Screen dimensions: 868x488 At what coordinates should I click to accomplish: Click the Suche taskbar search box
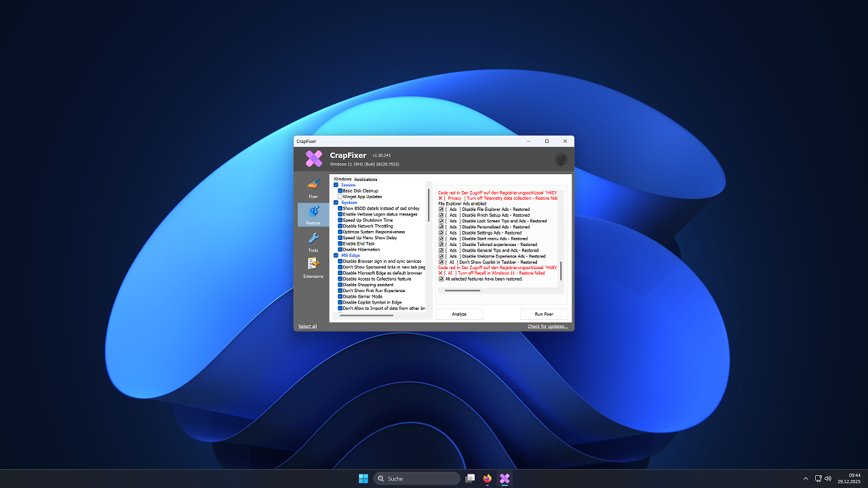point(417,479)
